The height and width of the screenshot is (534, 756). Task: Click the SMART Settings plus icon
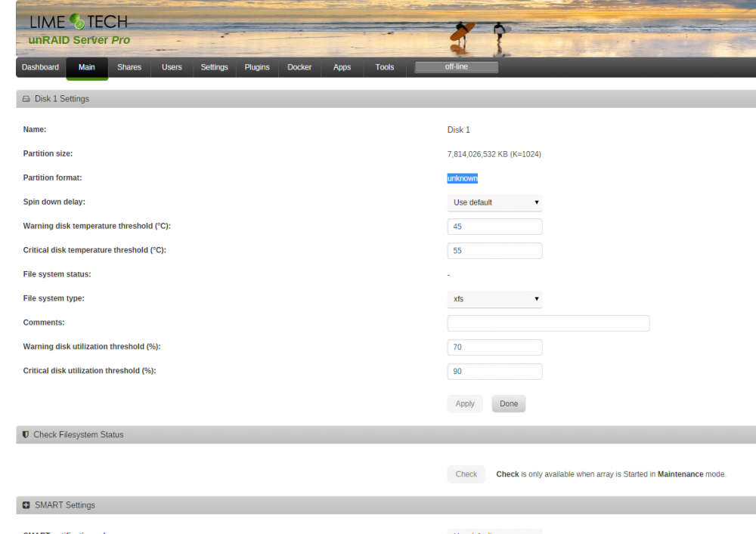tap(26, 505)
